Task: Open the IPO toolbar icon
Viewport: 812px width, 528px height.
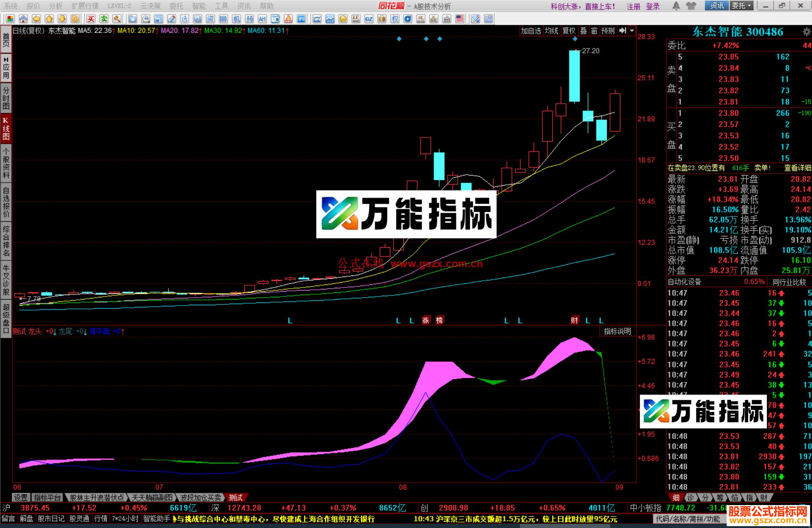Action: [x=302, y=18]
